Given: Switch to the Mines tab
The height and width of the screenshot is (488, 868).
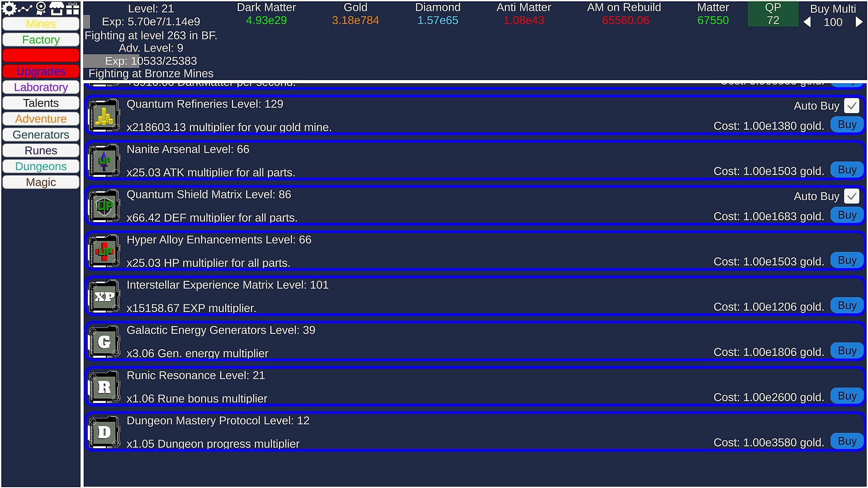Looking at the screenshot, I should click(41, 24).
